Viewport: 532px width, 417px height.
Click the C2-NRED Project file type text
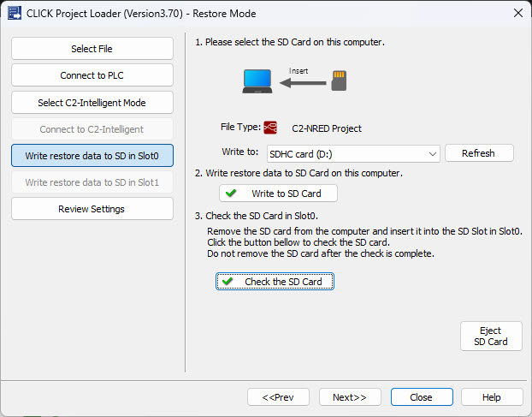(327, 128)
